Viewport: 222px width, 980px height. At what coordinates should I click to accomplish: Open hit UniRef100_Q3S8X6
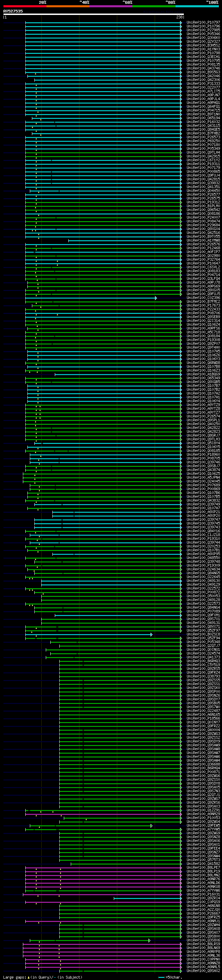tap(203, 940)
